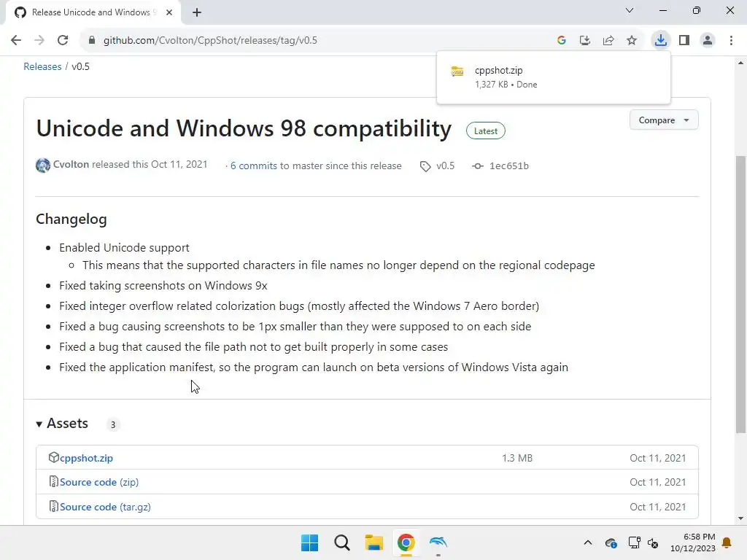Click the file icon next to Source code (zip)
This screenshot has height=560, width=747.
click(x=53, y=481)
